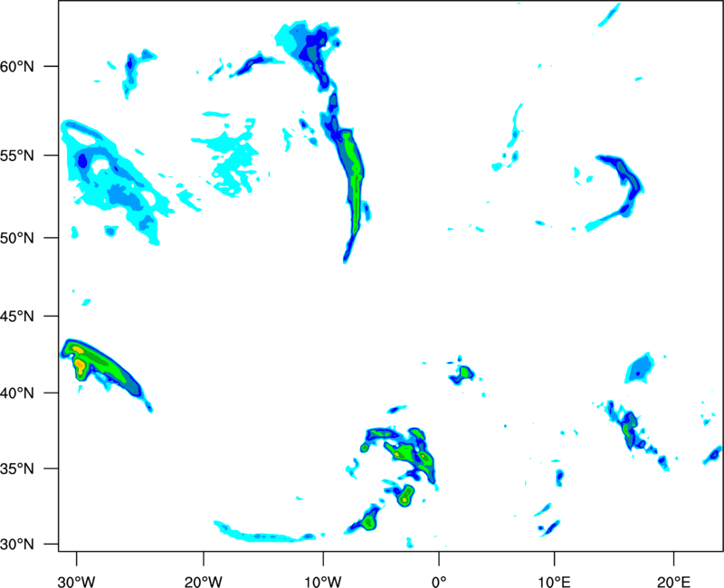
Task: Select the 50°N latitude label
Action: point(17,238)
